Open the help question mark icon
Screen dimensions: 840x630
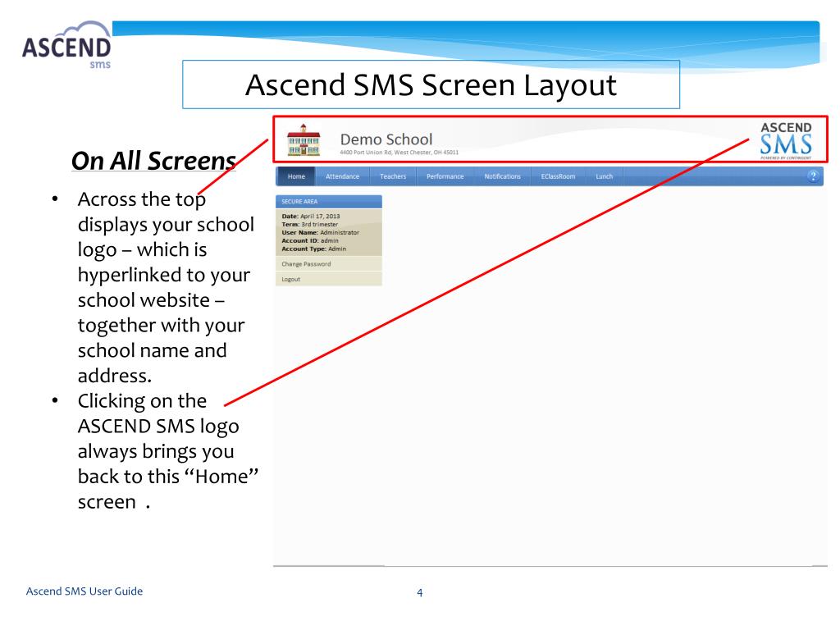[x=813, y=176]
